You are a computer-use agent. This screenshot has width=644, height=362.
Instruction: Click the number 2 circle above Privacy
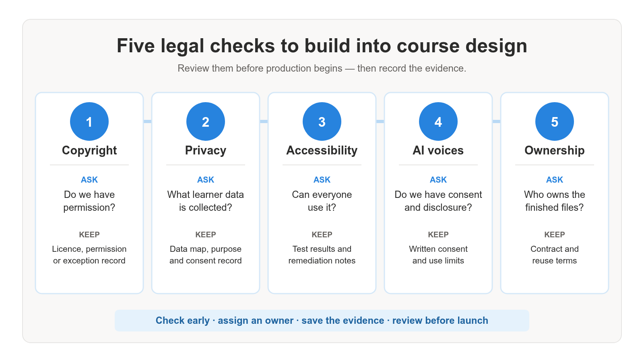206,121
